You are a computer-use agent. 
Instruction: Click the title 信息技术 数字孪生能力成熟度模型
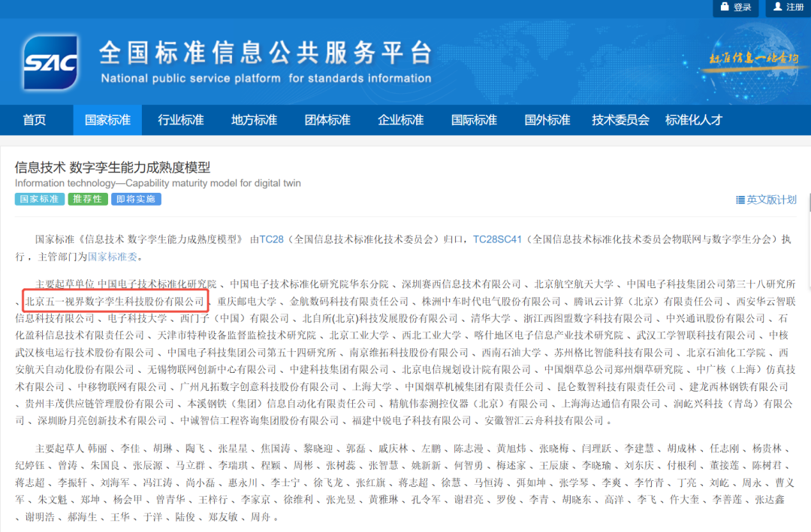pyautogui.click(x=113, y=167)
